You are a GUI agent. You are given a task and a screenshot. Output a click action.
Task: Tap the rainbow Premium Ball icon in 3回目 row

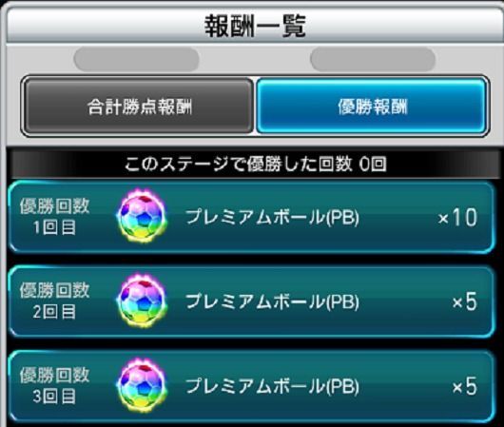point(142,386)
